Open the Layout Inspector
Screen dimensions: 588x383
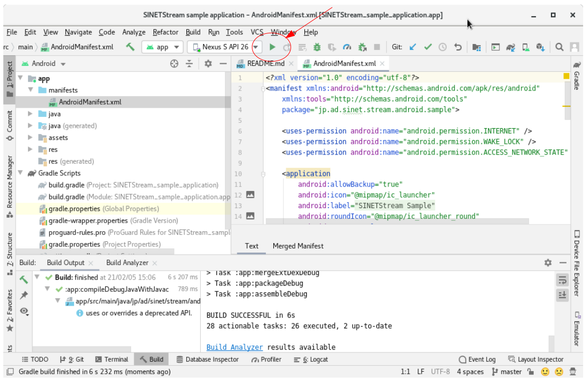(536, 359)
